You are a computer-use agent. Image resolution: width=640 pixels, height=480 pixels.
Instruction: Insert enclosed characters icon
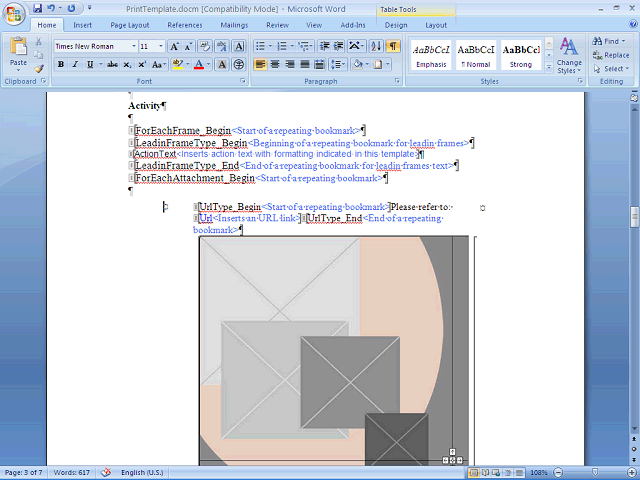click(239, 64)
